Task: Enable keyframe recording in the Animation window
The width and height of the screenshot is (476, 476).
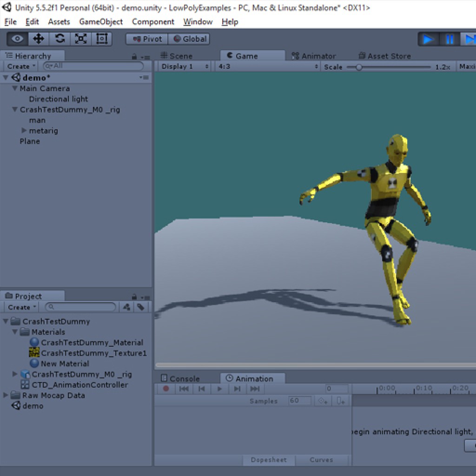Action: [x=166, y=389]
